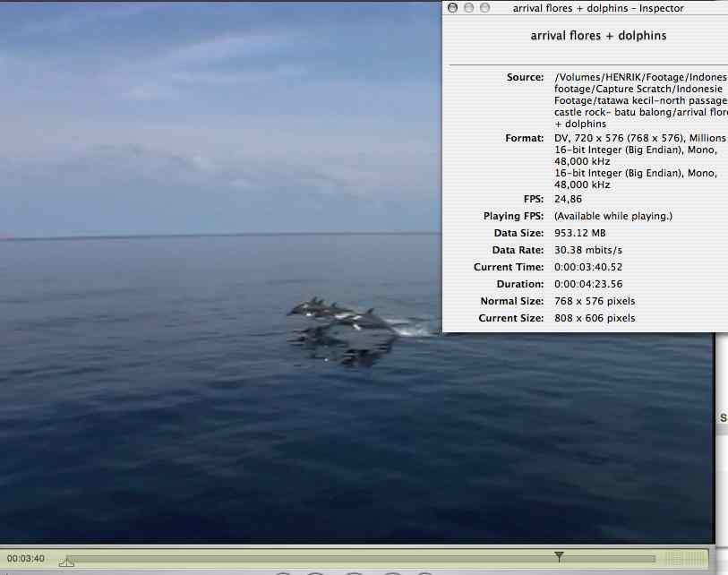This screenshot has width=728, height=575.
Task: Click the Data Size value 953.12 MB
Action: tap(580, 233)
